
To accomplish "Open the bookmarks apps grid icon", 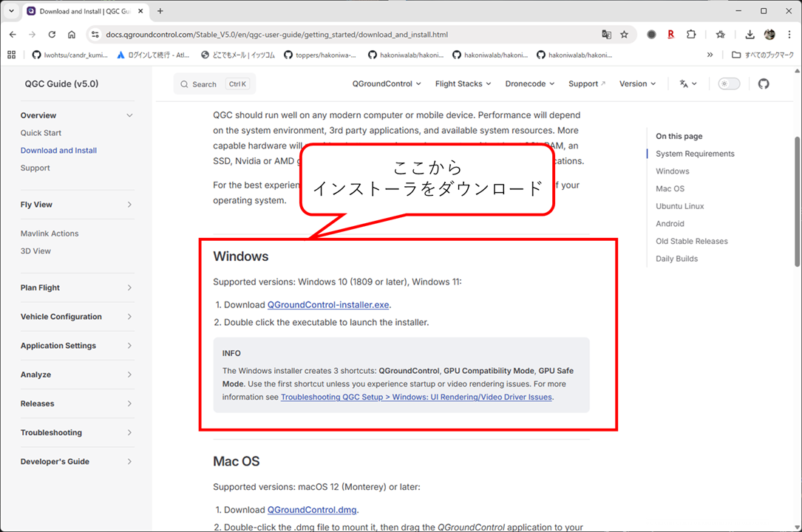I will coord(11,55).
